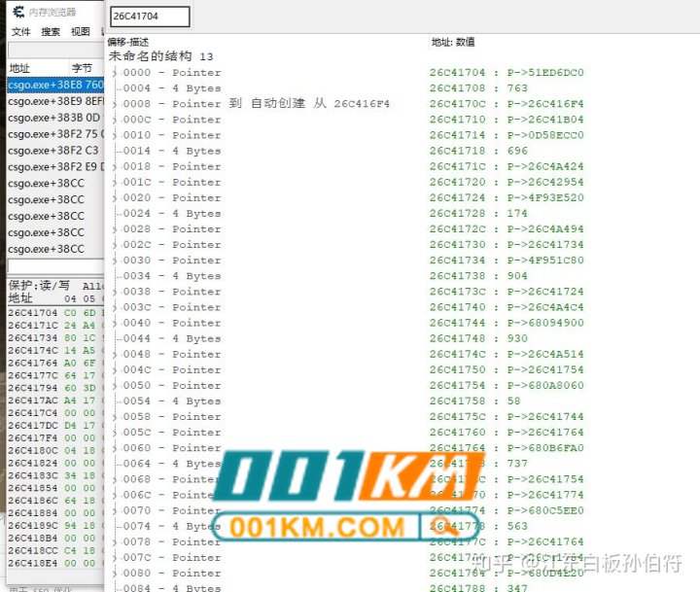This screenshot has width=700, height=592.
Task: Click hex dump row 26C4171C
Action: point(55,326)
